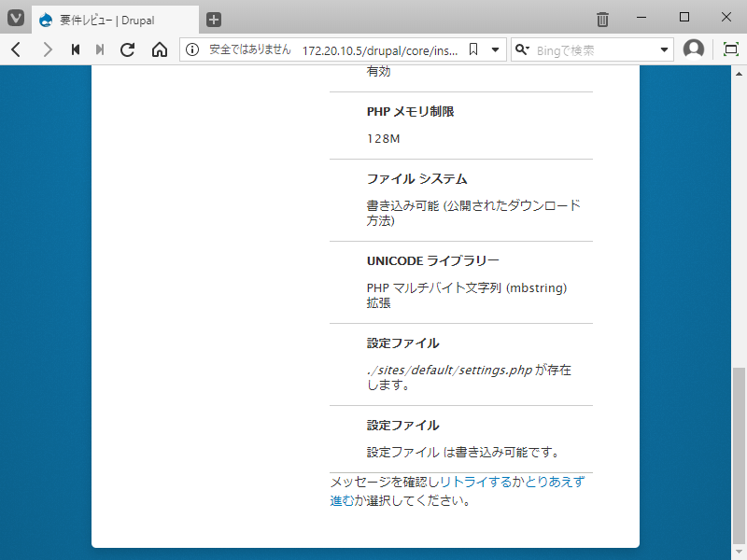Maximize the browser window

(684, 17)
